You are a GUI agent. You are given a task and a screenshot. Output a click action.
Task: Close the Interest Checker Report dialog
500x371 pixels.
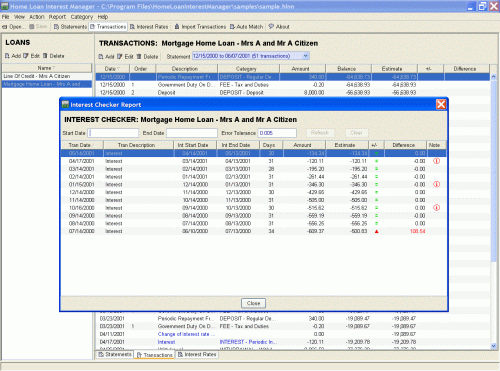(x=253, y=303)
